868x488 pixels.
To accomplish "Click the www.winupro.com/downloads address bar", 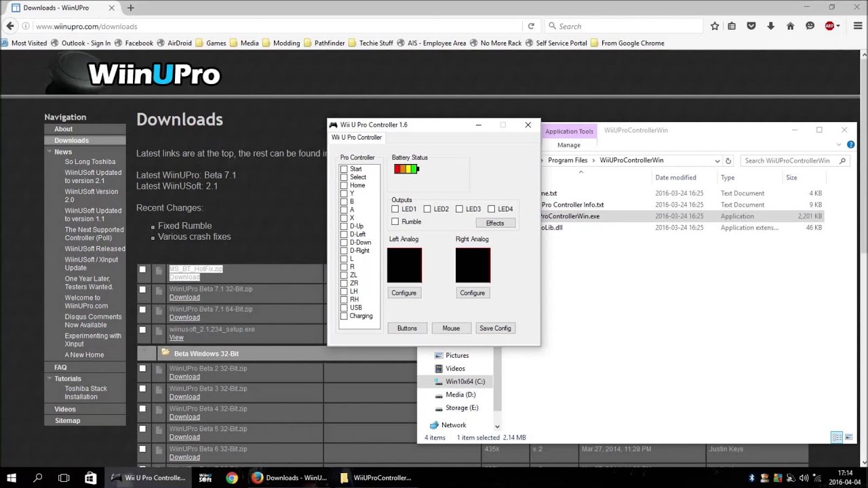I will tap(278, 26).
